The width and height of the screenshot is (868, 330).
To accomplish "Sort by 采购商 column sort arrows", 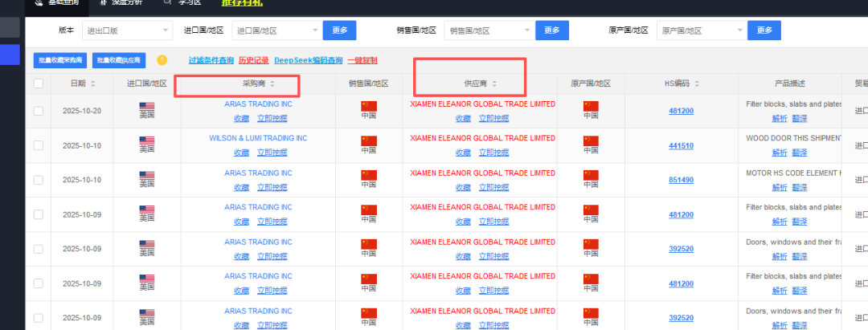I will click(x=272, y=84).
